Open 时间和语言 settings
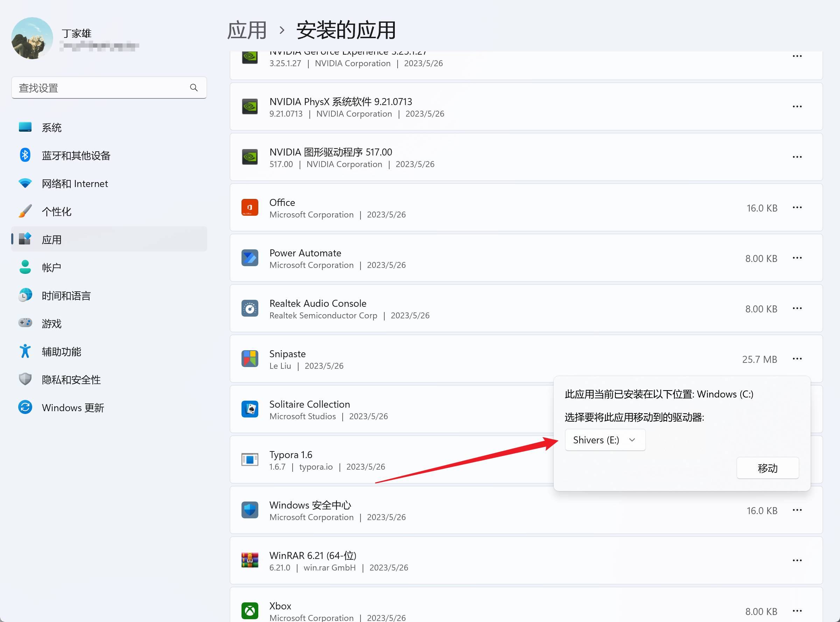 (x=109, y=296)
